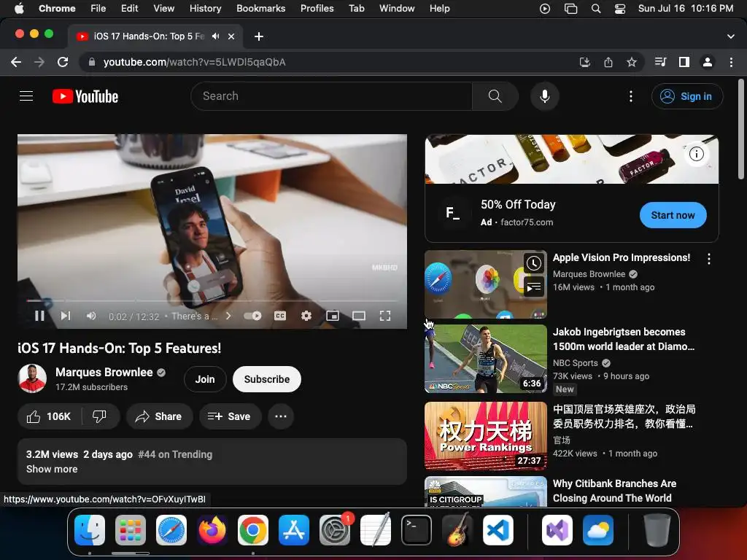
Task: Open more actions ellipsis below video
Action: 281,416
